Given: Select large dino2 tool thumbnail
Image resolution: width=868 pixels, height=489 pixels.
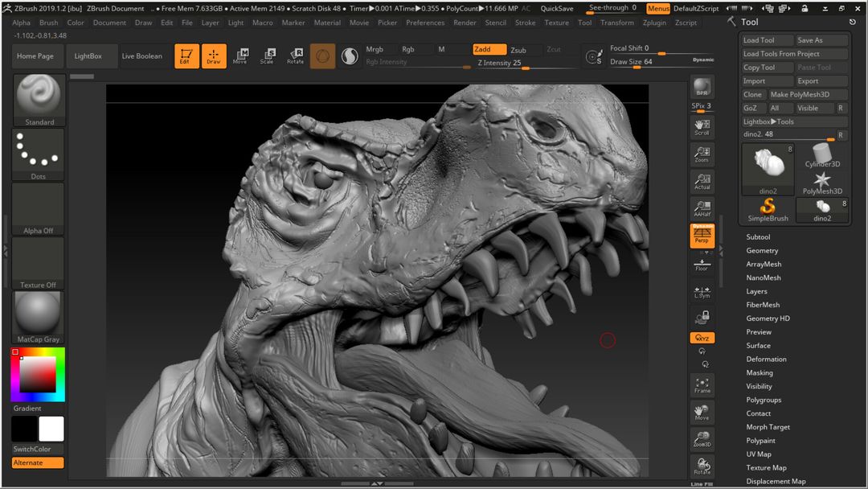Looking at the screenshot, I should [x=768, y=169].
